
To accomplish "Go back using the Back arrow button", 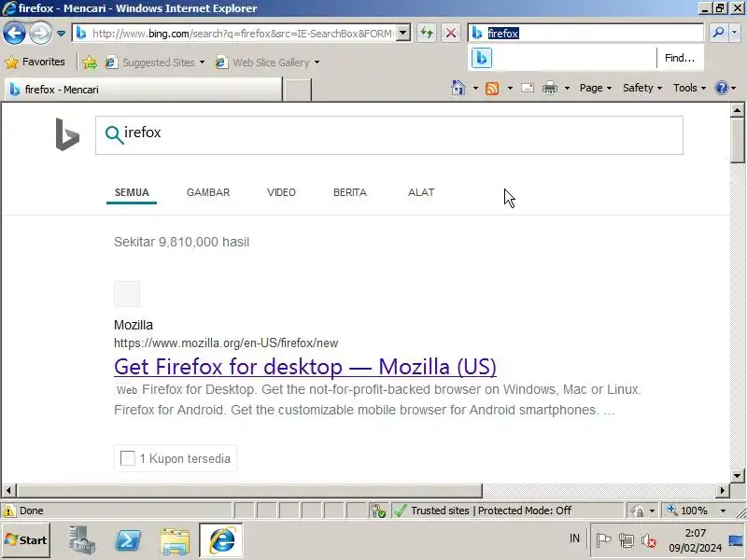I will click(14, 34).
